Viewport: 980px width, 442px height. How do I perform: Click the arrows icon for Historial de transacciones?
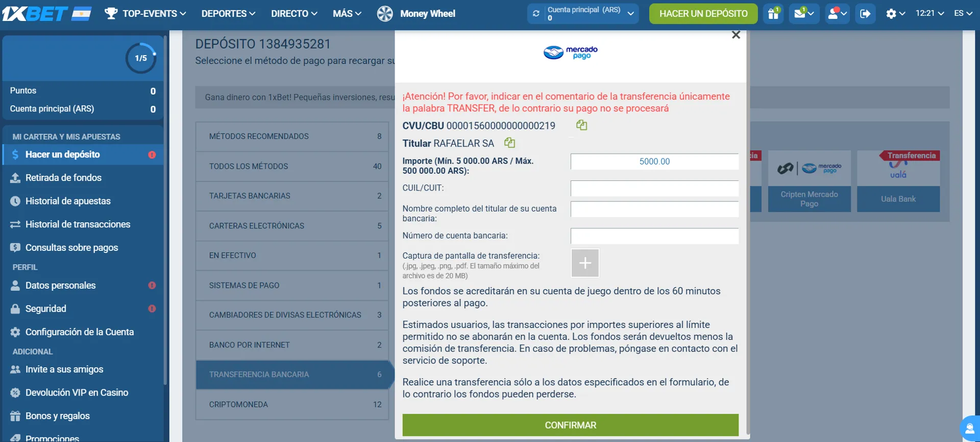[15, 224]
